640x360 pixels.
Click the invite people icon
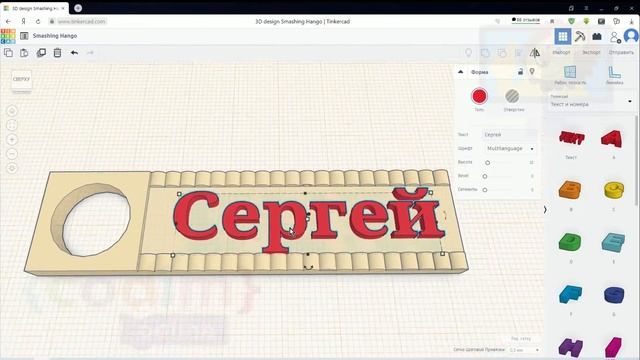point(615,37)
